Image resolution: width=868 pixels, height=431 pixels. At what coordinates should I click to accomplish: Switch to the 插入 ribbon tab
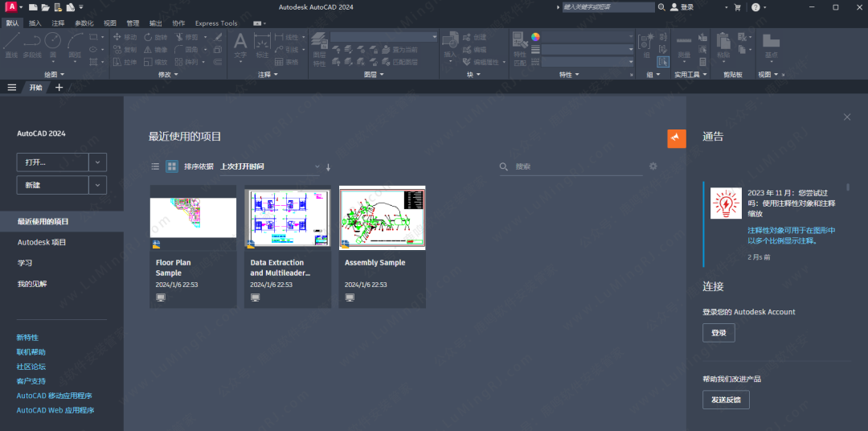tap(35, 23)
